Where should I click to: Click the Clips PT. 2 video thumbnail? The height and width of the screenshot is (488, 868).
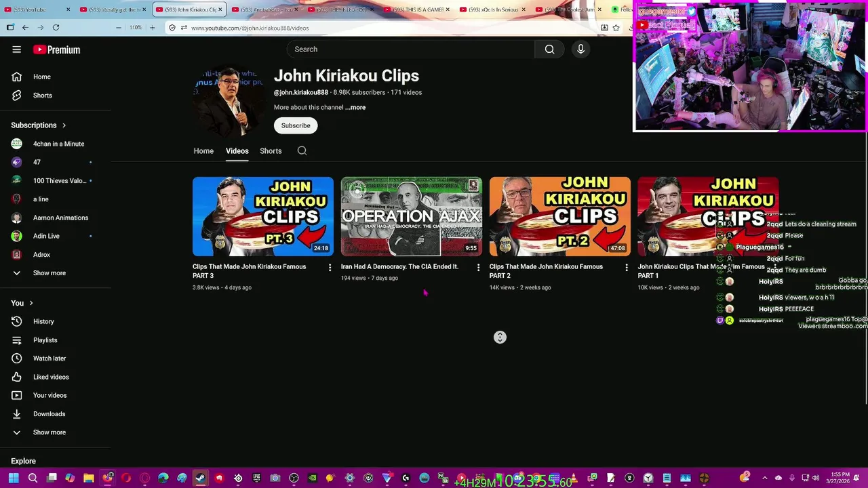click(560, 216)
